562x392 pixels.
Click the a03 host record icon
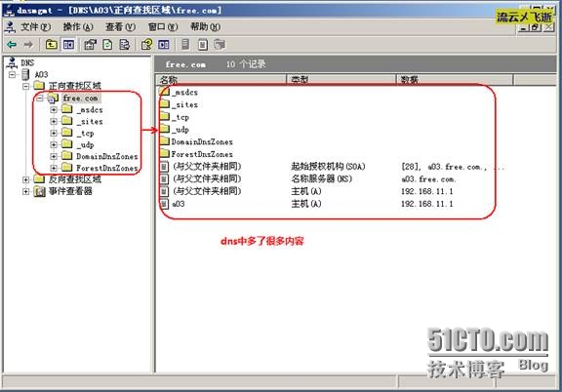click(x=164, y=204)
